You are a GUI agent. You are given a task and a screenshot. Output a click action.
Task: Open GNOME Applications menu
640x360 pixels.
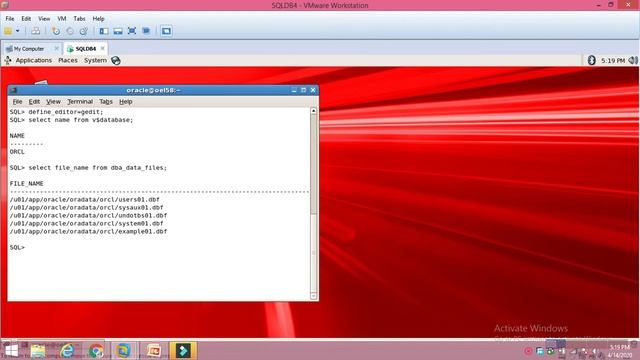coord(33,60)
